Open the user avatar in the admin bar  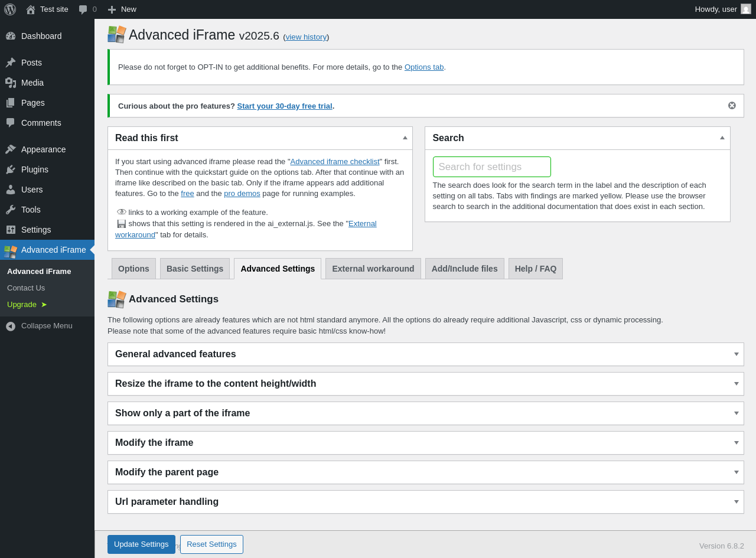coord(746,9)
